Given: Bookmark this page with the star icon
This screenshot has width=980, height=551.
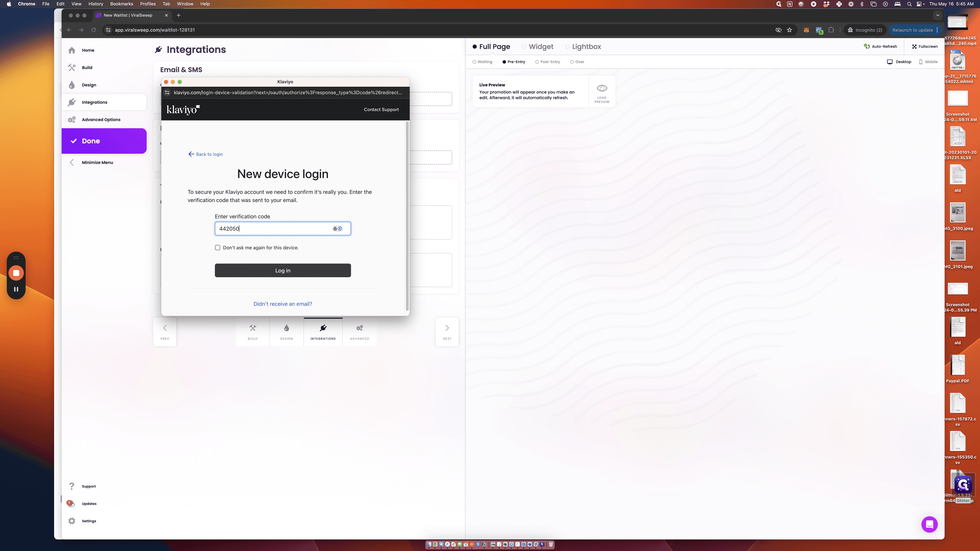Looking at the screenshot, I should click(x=789, y=30).
